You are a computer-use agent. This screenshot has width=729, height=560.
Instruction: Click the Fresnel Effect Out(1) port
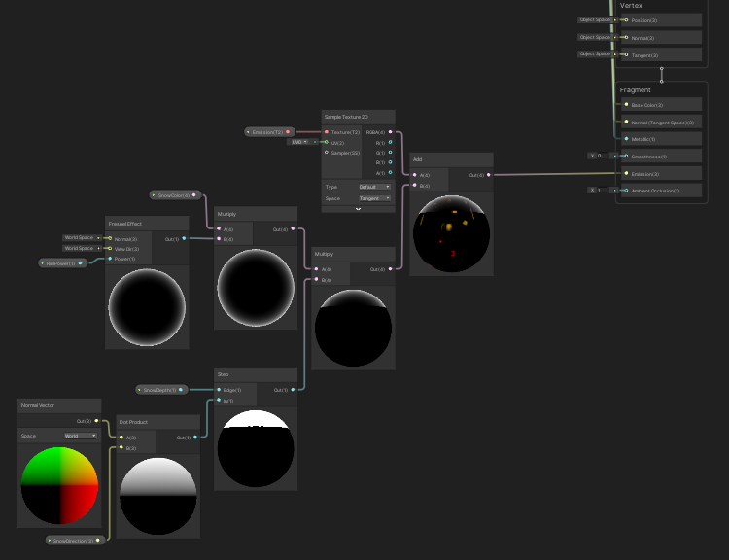(x=184, y=238)
